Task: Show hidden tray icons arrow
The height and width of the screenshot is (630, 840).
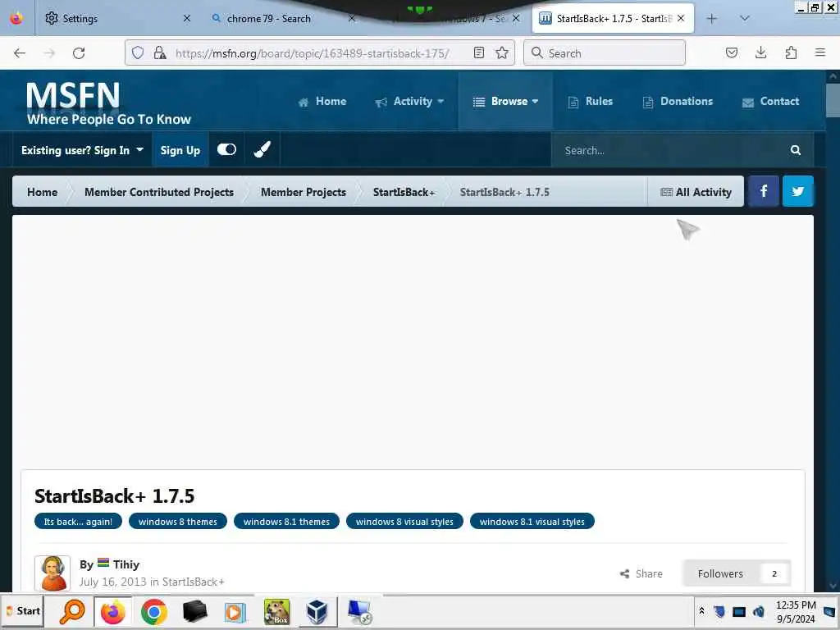Action: pos(702,610)
